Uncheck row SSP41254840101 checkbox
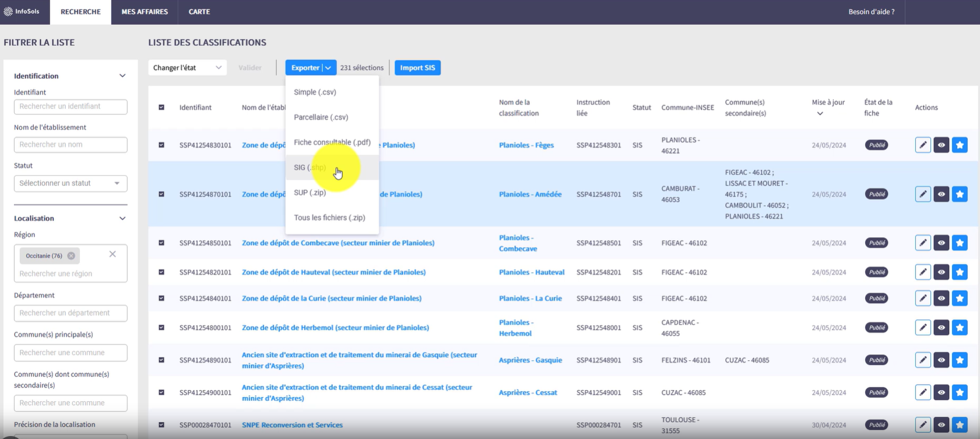Viewport: 980px width, 439px height. click(x=161, y=298)
